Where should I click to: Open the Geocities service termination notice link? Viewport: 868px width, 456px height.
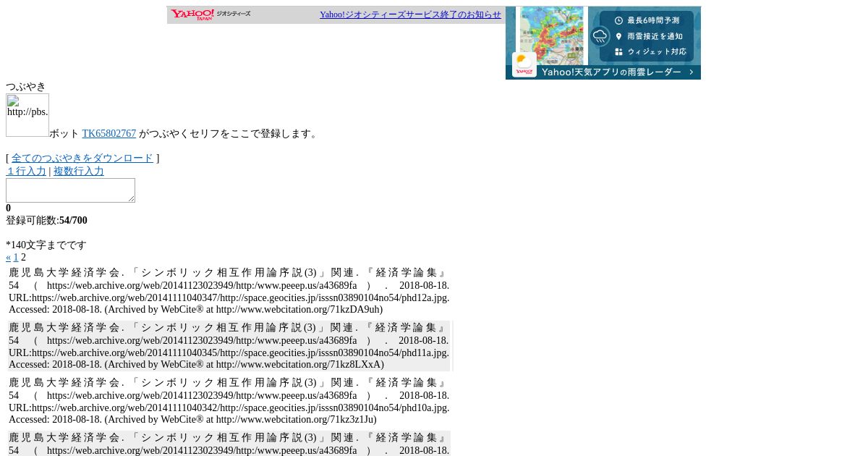point(410,14)
